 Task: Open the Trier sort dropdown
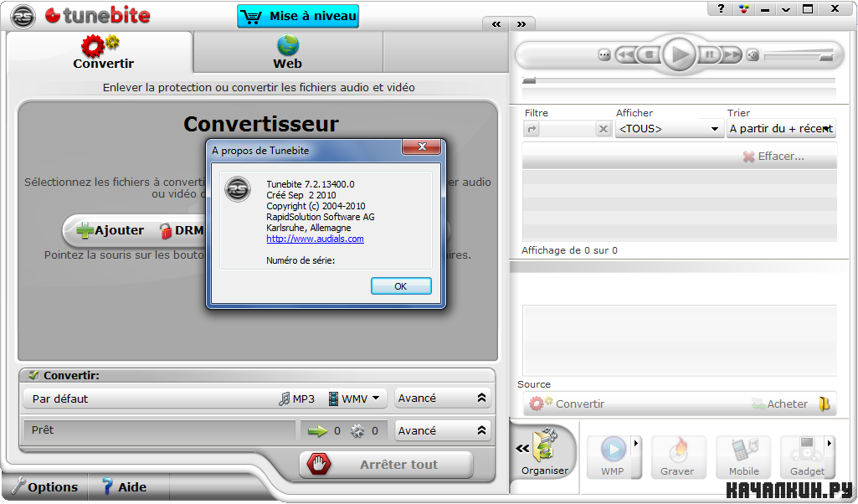(781, 129)
